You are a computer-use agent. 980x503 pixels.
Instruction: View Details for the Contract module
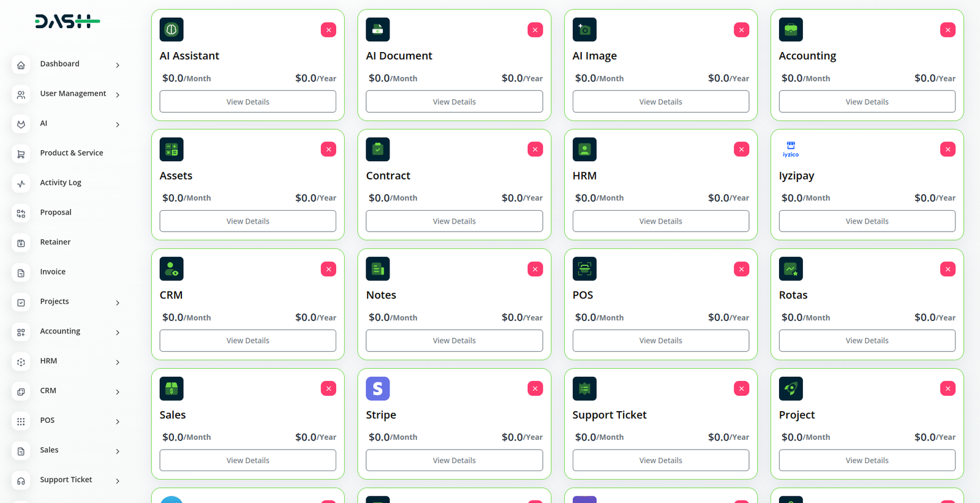click(454, 221)
